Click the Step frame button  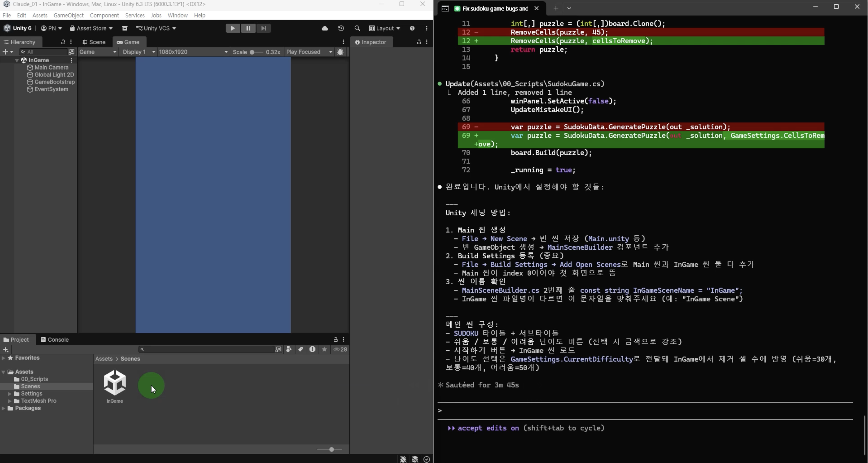click(264, 28)
